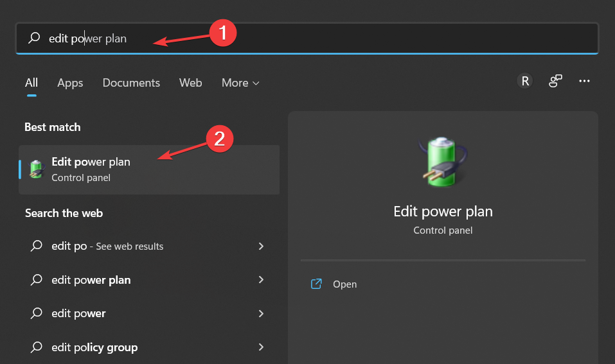
Task: Switch to the Documents tab
Action: pyautogui.click(x=131, y=83)
